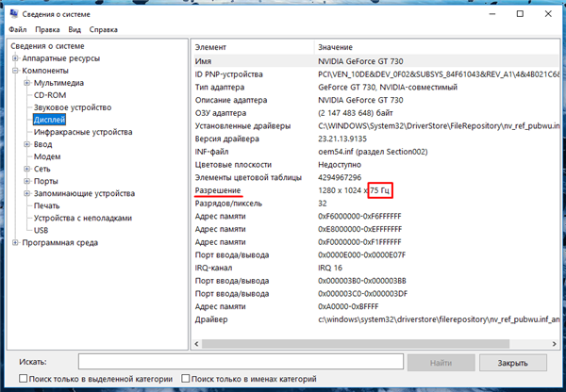The height and width of the screenshot is (392, 566).
Task: Select the ID PNP-устройства row
Action: coord(376,74)
